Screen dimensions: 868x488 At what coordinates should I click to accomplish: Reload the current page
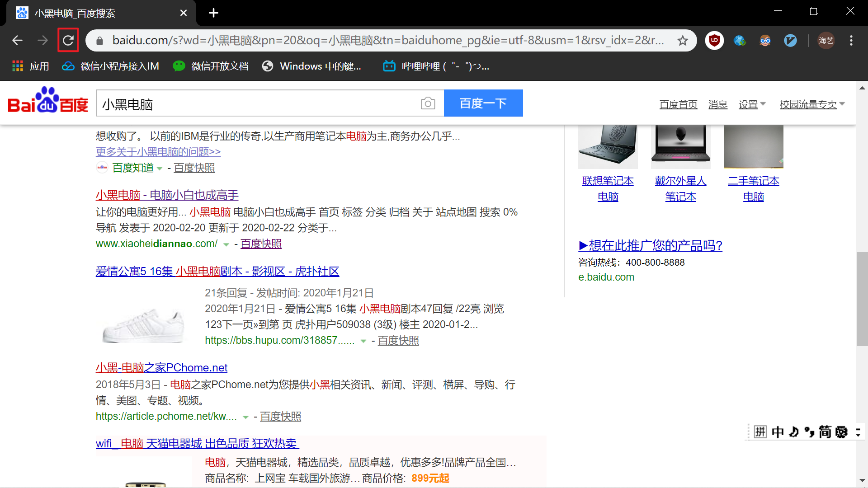click(68, 40)
